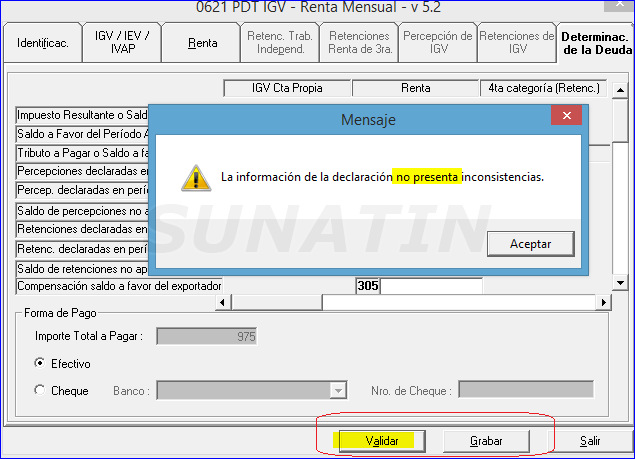Screen dimensions: 635x459
Task: Click the Saldo a Favor del Período row label
Action: (82, 134)
